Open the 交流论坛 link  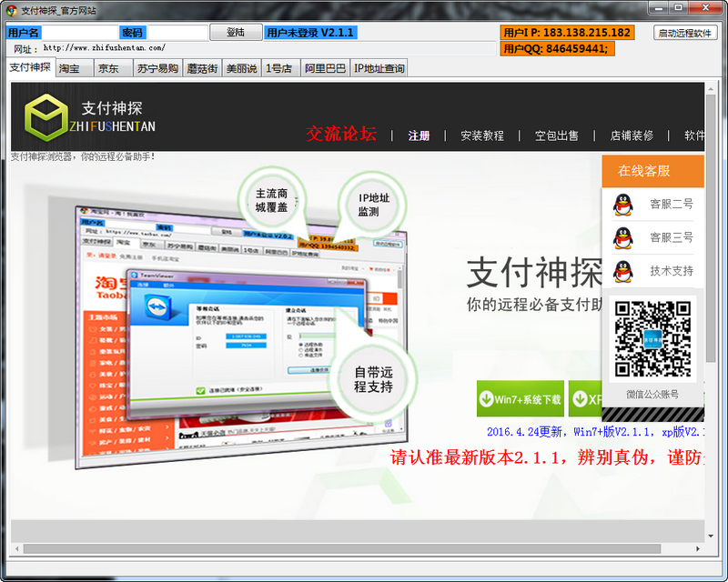click(x=340, y=133)
